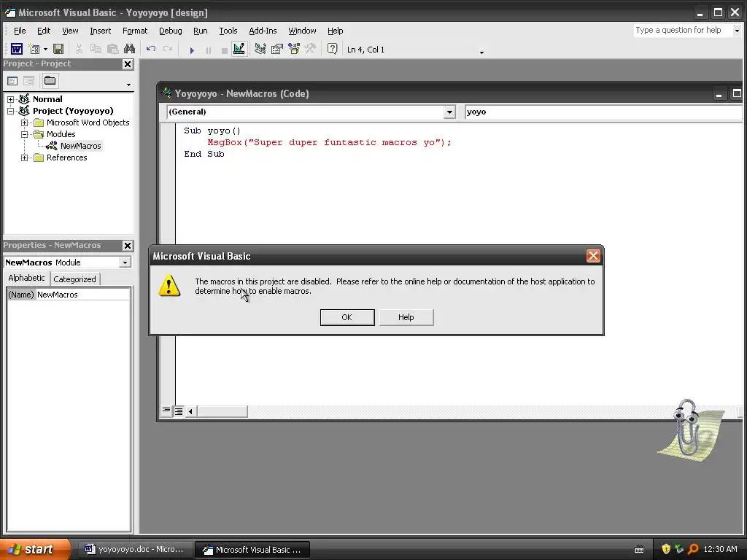Open the Insert menu
Screen dimensions: 747x560
100,31
